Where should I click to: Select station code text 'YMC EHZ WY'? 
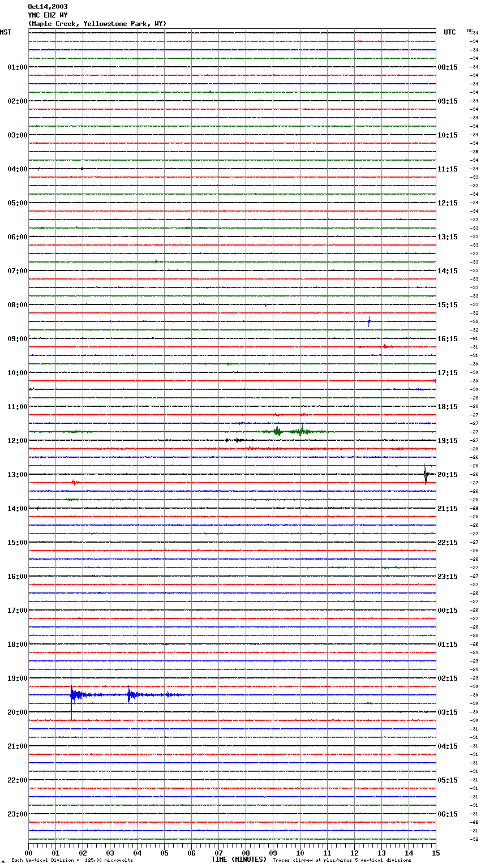48,15
